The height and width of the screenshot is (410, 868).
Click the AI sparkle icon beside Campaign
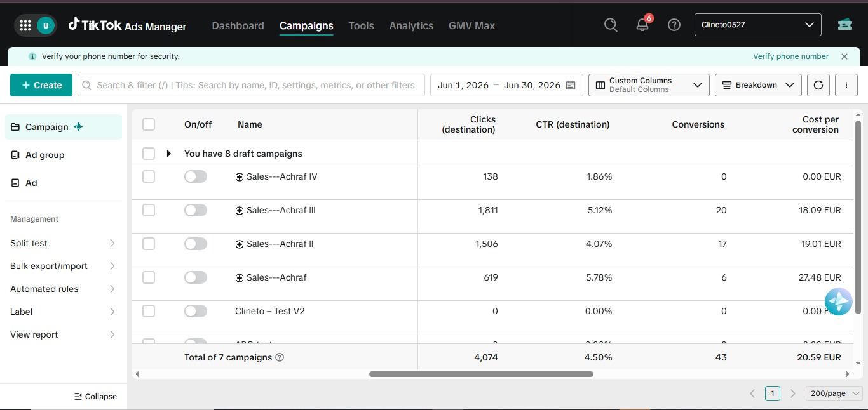[78, 127]
